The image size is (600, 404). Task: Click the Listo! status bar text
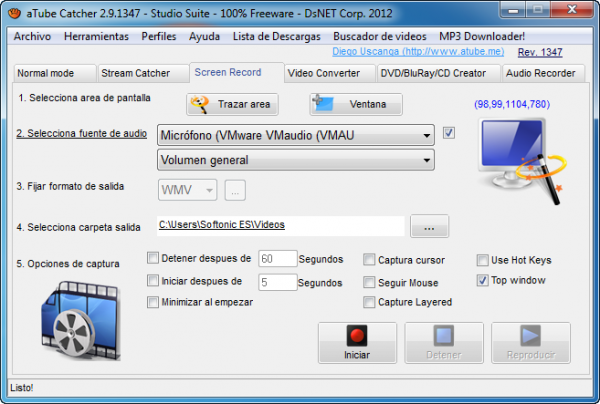[x=22, y=388]
